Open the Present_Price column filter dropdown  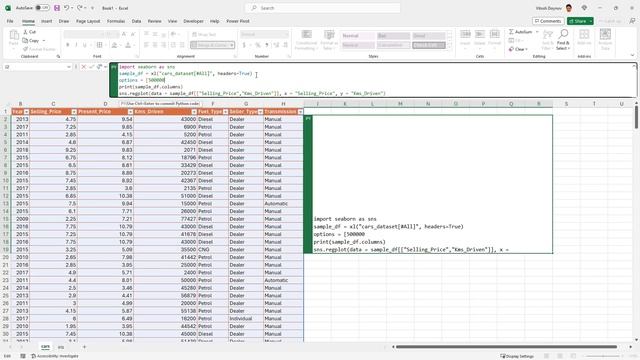pos(130,111)
